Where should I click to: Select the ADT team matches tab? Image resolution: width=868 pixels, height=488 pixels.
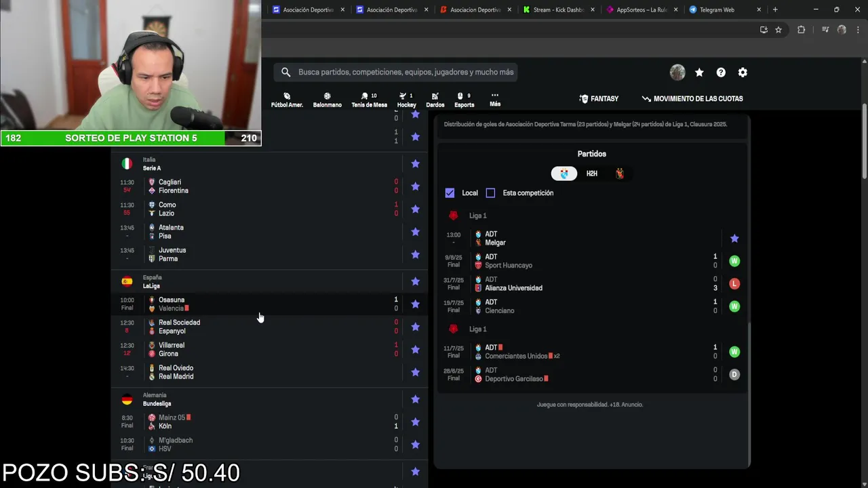[x=564, y=174]
